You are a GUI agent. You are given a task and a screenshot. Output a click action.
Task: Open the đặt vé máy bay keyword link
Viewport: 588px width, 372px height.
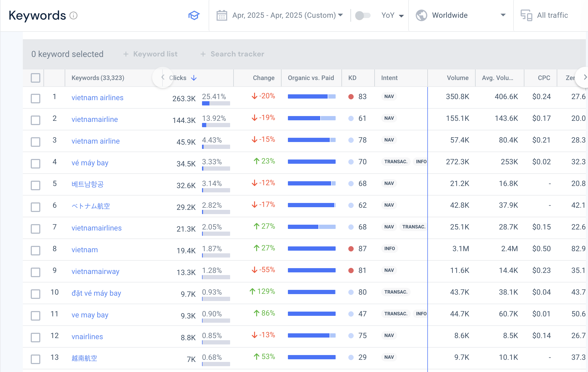(96, 293)
